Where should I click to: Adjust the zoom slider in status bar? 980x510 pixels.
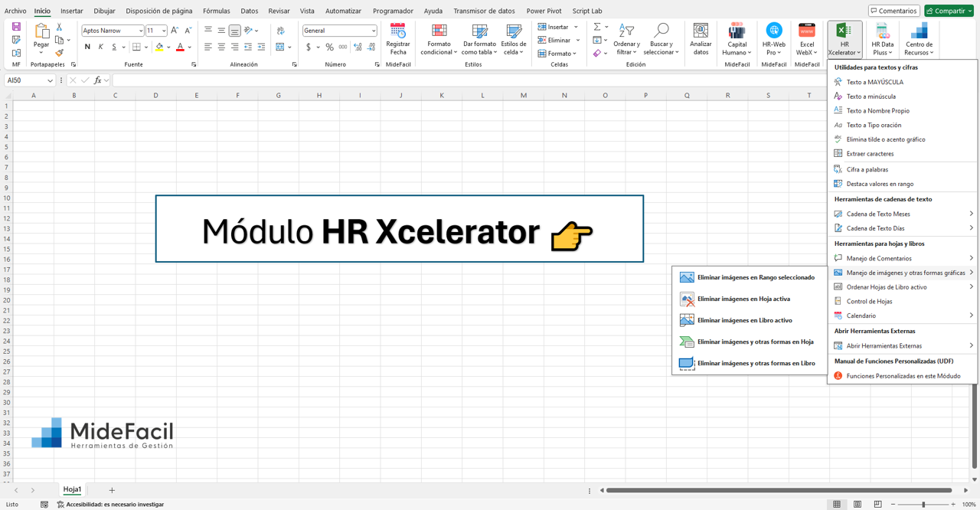pos(924,505)
